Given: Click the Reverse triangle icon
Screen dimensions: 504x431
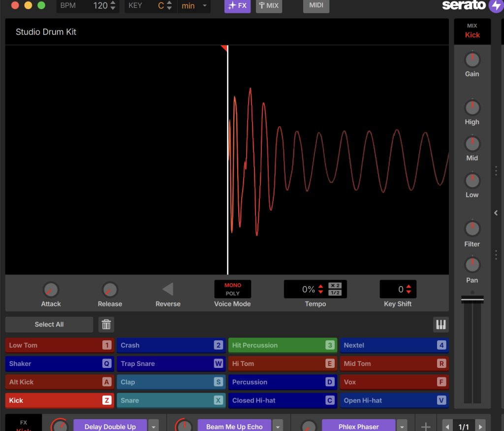Looking at the screenshot, I should pos(168,289).
